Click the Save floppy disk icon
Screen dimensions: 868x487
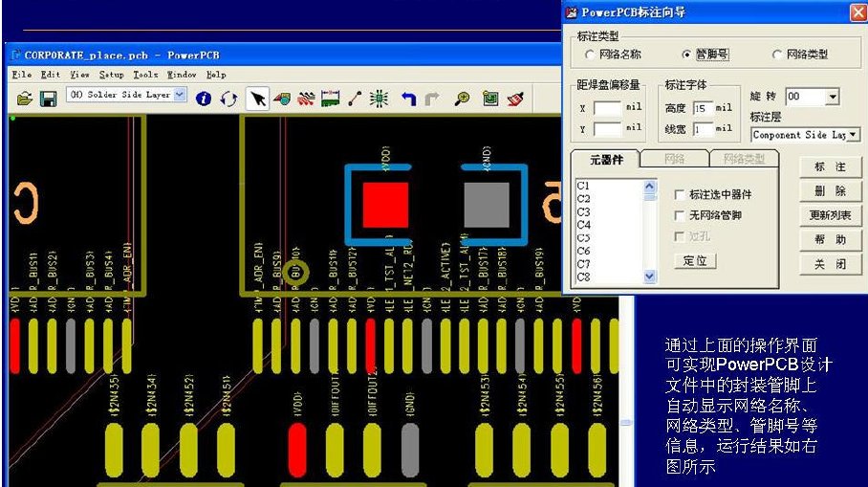(48, 100)
